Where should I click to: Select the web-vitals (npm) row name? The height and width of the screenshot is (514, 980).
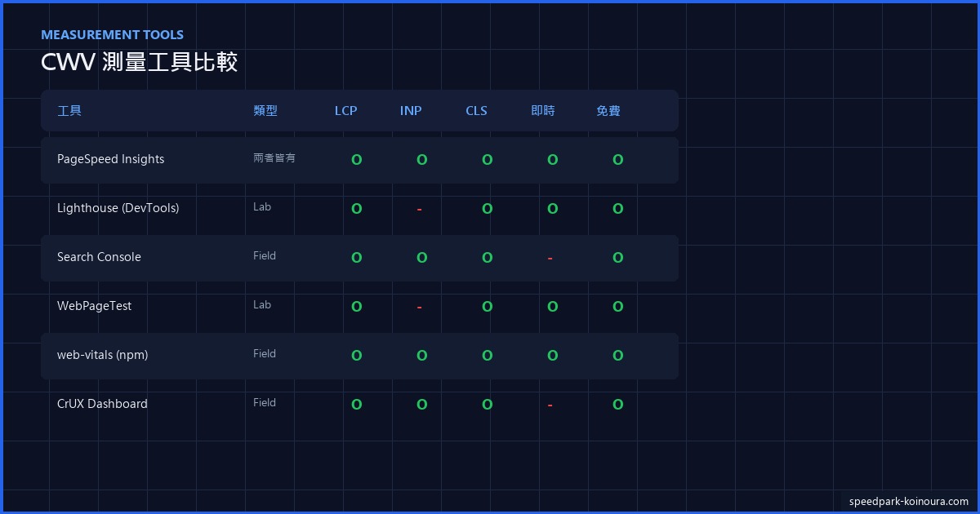pyautogui.click(x=102, y=355)
